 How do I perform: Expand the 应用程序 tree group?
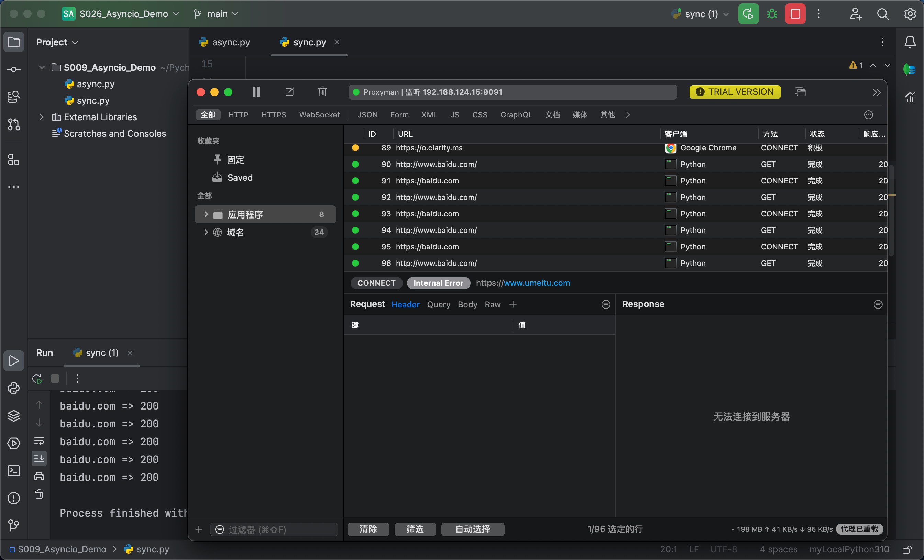[x=206, y=214]
